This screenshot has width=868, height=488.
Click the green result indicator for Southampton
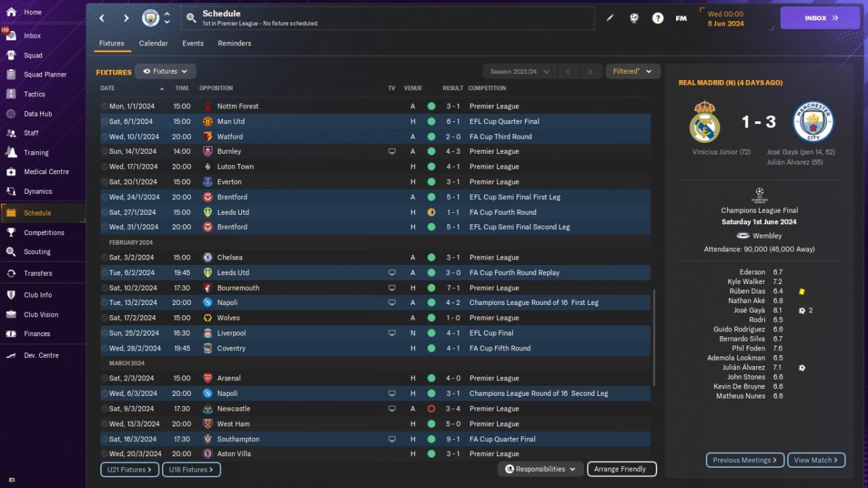[x=431, y=439]
